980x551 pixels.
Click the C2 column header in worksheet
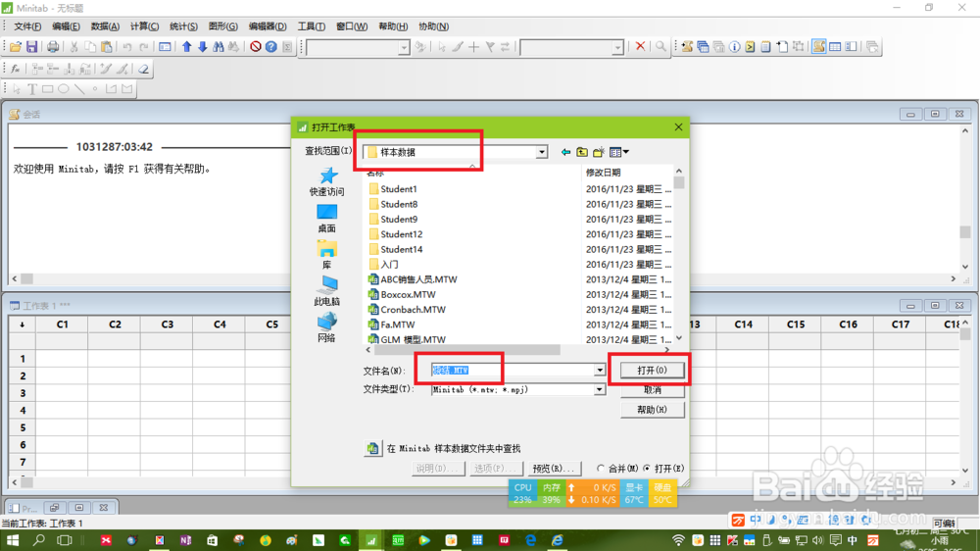[x=115, y=325]
